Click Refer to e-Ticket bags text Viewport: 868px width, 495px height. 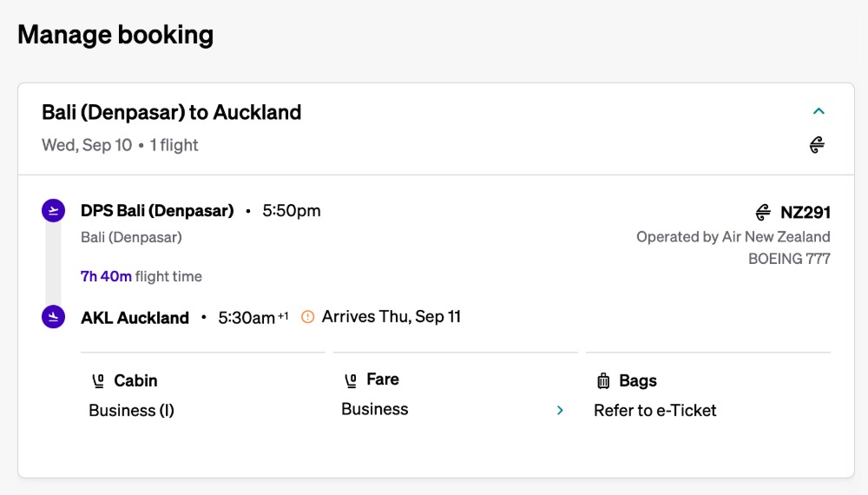click(655, 411)
